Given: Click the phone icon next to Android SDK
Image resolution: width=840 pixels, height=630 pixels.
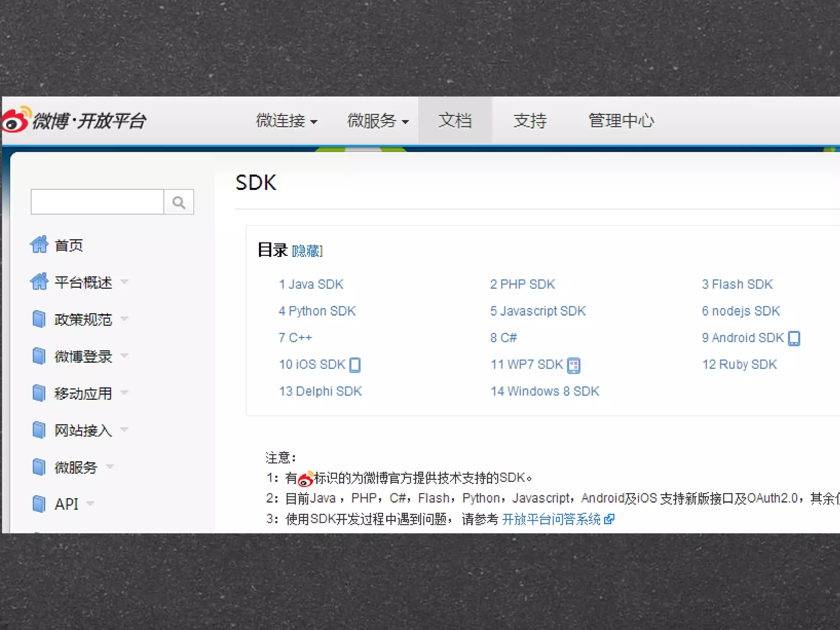Looking at the screenshot, I should tap(794, 338).
